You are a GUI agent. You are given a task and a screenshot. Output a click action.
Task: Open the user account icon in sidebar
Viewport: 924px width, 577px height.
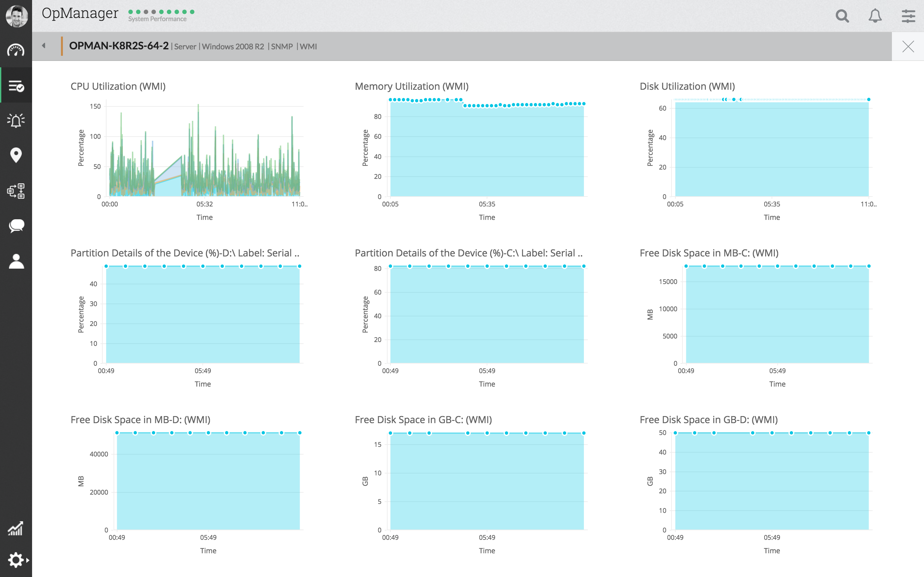[x=16, y=261]
